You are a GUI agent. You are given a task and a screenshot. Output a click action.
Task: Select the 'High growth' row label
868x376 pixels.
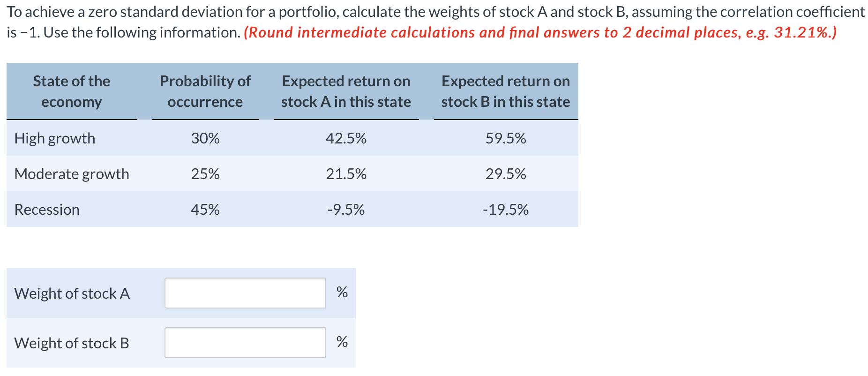(54, 138)
